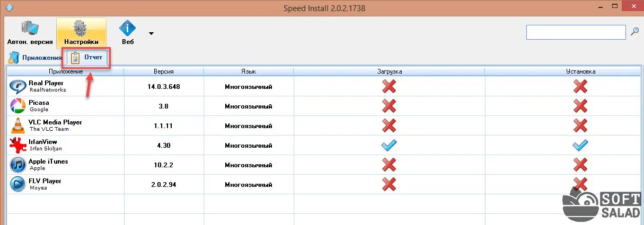
Task: Click the VLC Media Player cone icon
Action: coord(18,125)
